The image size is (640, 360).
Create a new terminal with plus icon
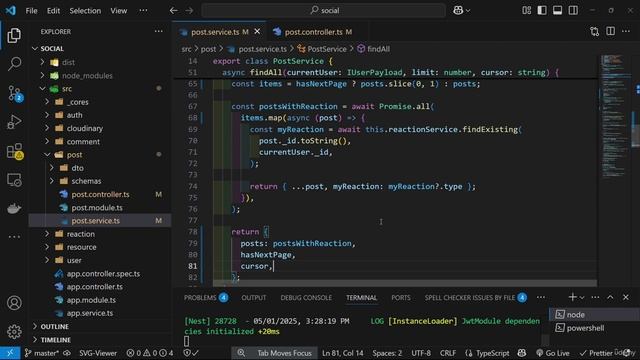572,297
